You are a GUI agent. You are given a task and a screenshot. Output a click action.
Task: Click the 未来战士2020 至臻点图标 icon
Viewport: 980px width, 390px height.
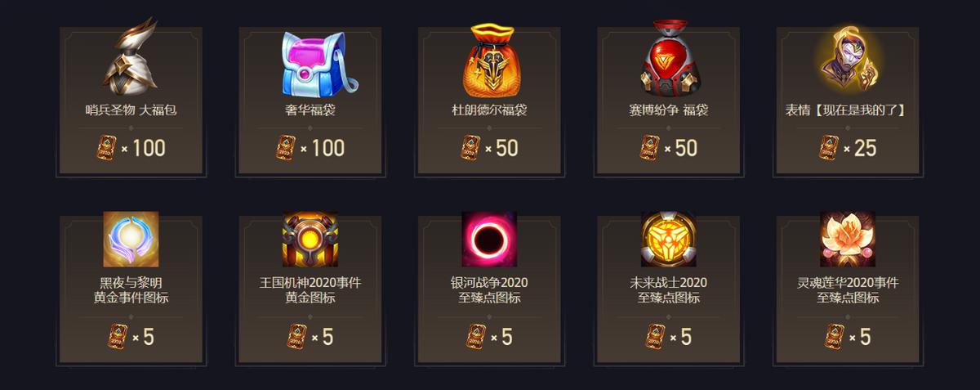pos(669,239)
